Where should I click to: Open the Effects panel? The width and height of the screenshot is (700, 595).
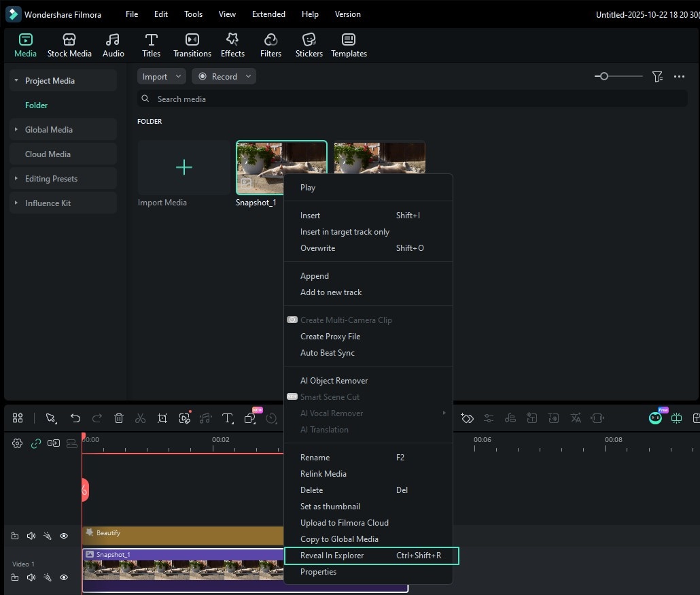coord(232,44)
